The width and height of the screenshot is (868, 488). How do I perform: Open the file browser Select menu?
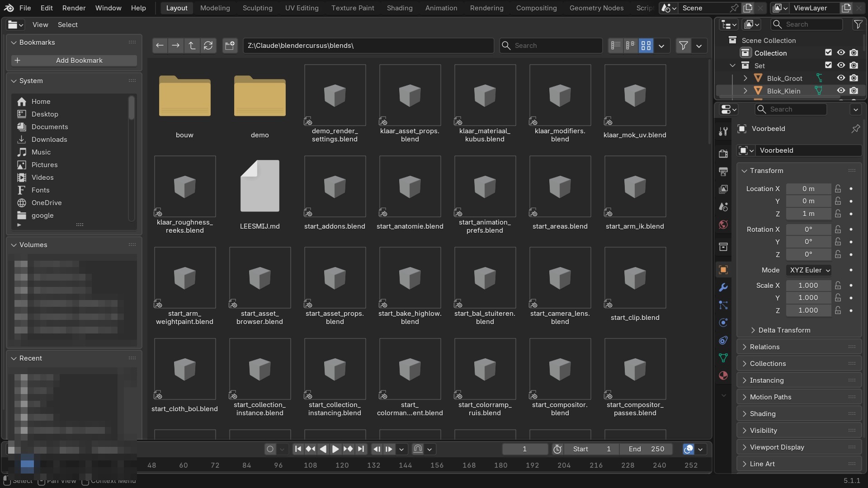68,25
